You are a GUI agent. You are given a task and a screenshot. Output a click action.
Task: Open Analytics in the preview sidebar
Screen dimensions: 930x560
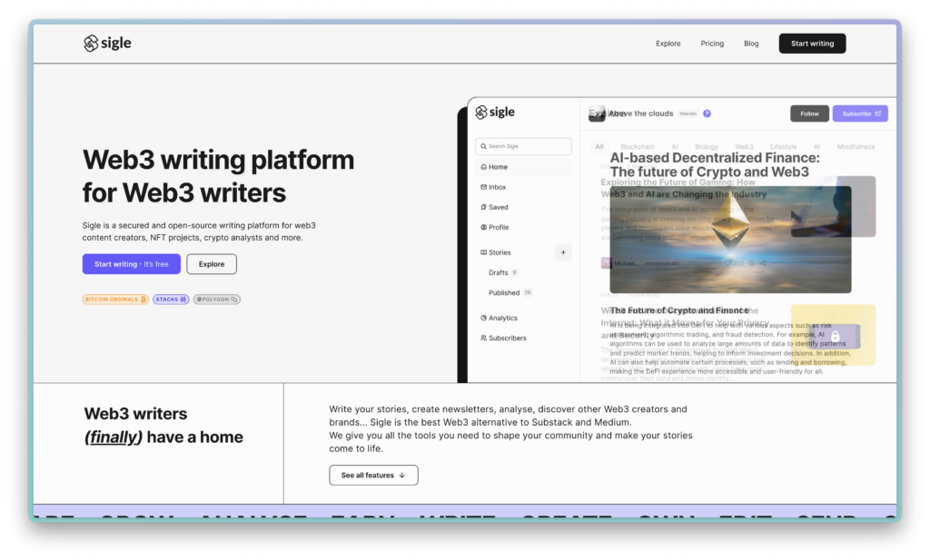(x=500, y=319)
